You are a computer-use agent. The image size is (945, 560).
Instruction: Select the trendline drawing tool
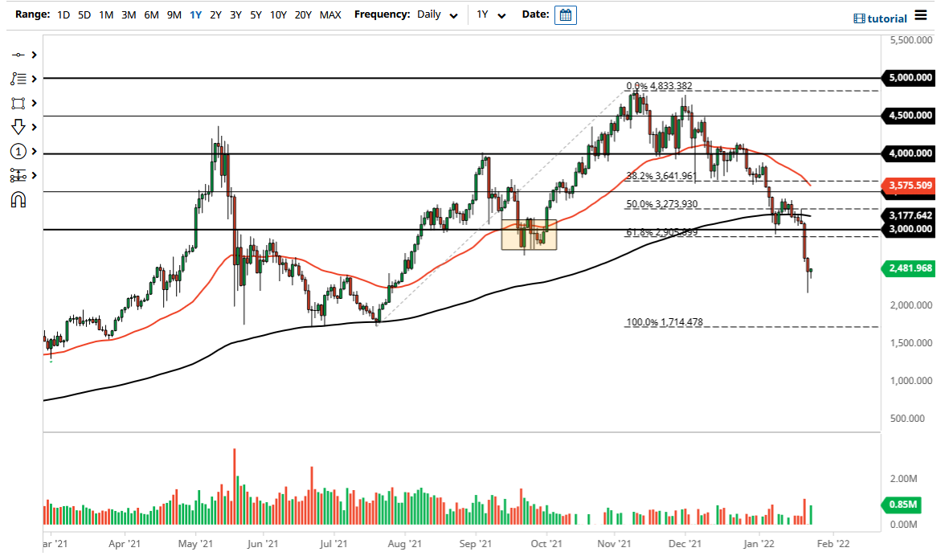click(18, 55)
